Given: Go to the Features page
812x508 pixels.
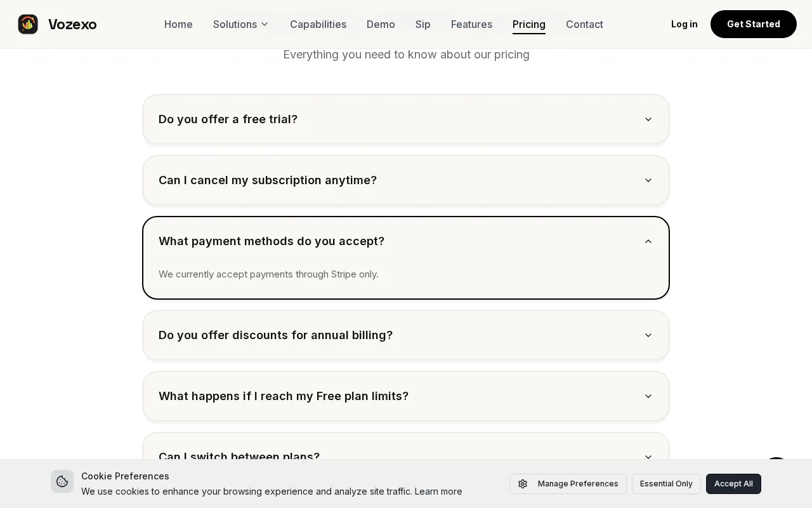Looking at the screenshot, I should [x=471, y=24].
